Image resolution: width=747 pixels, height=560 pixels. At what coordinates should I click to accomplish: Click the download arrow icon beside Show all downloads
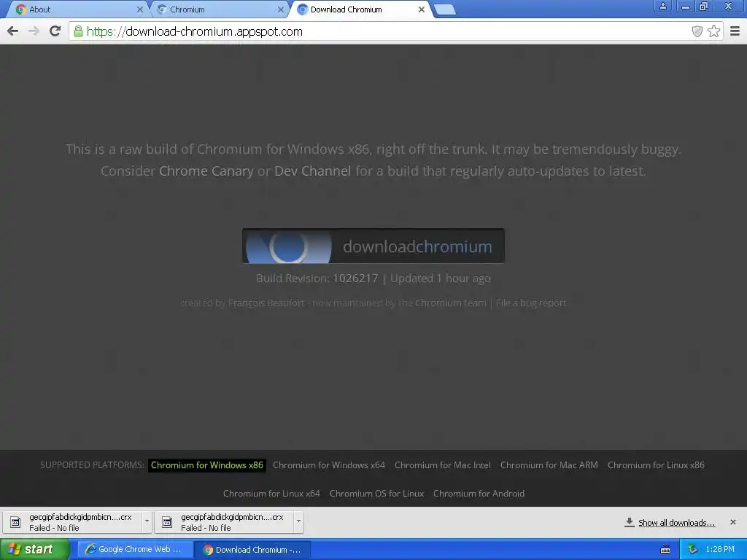coord(630,522)
